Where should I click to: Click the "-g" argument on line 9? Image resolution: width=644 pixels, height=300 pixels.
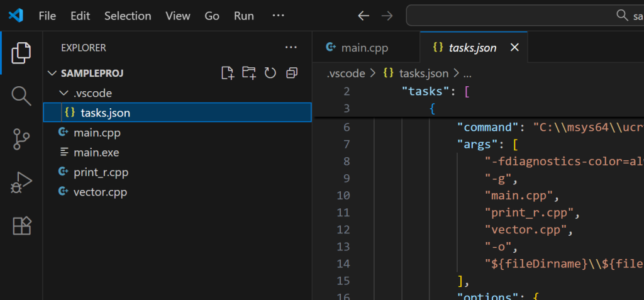(498, 179)
